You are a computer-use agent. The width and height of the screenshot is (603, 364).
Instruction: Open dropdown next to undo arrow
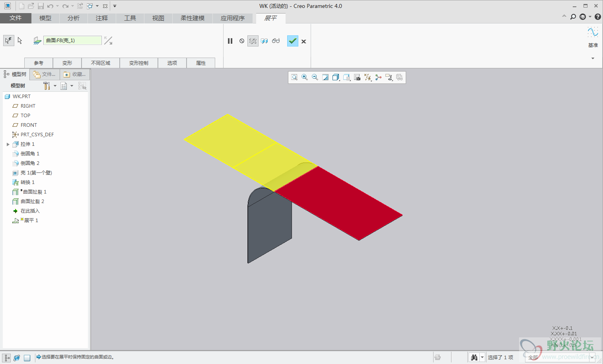coord(57,6)
